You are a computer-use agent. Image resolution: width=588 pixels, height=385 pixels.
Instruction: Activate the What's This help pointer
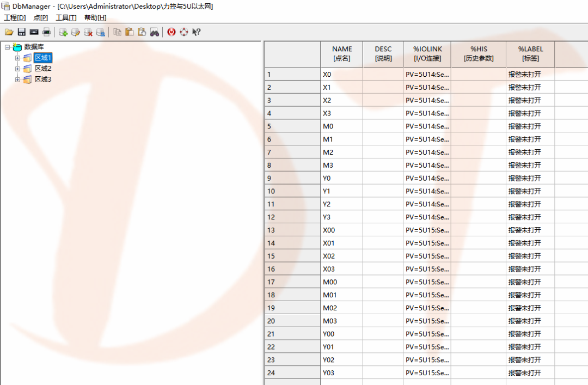(x=196, y=32)
